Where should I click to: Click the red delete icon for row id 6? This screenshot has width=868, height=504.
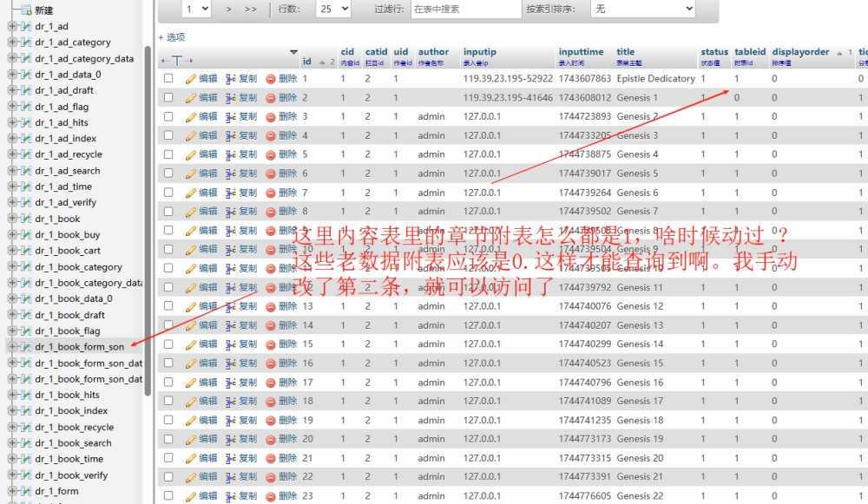coord(271,174)
